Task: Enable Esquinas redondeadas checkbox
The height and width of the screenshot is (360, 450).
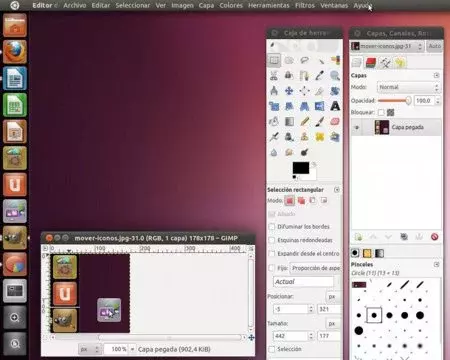Action: pyautogui.click(x=272, y=240)
